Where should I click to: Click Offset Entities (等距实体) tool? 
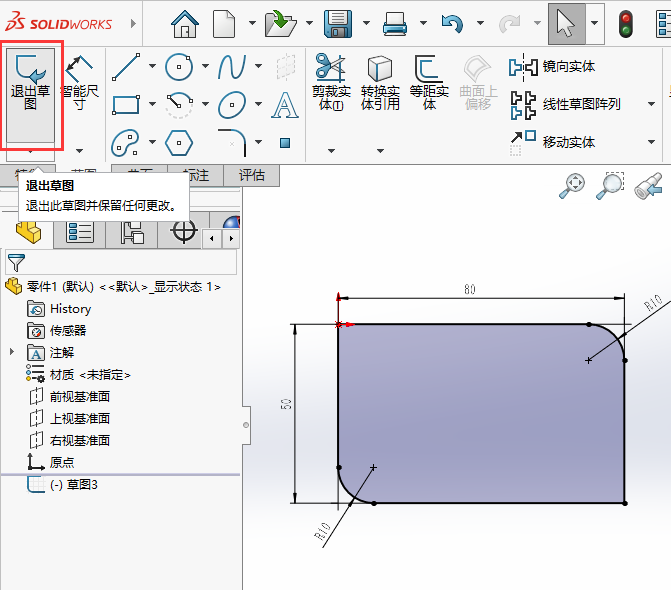click(x=429, y=82)
